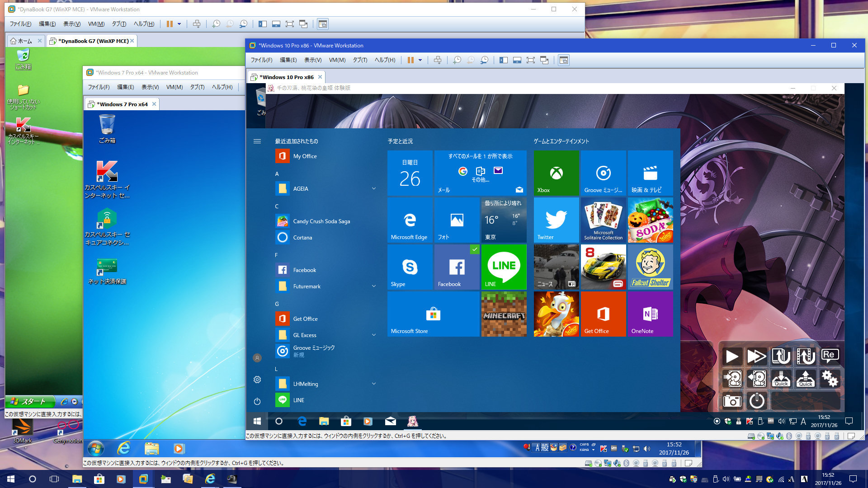Click the Quick load icon

[805, 379]
